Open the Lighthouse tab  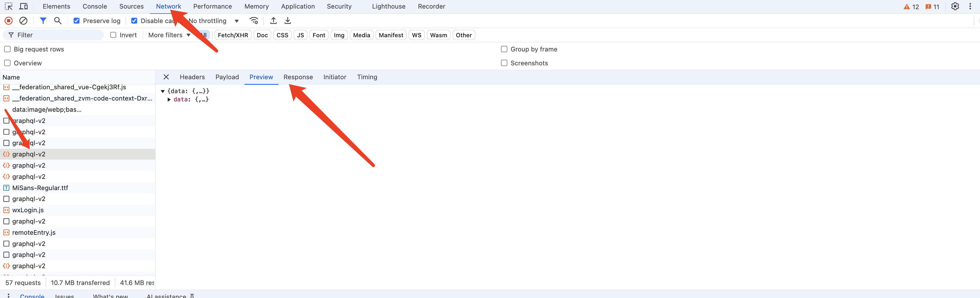[x=389, y=7]
